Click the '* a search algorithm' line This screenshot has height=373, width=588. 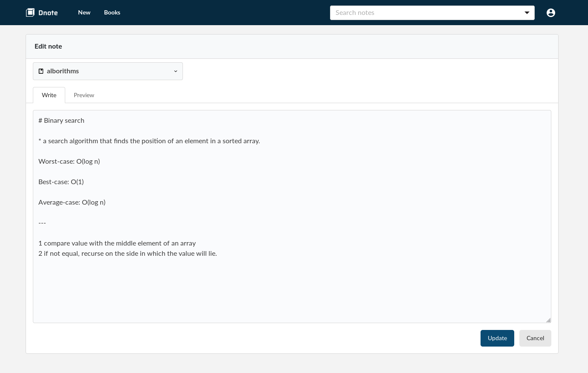click(149, 141)
